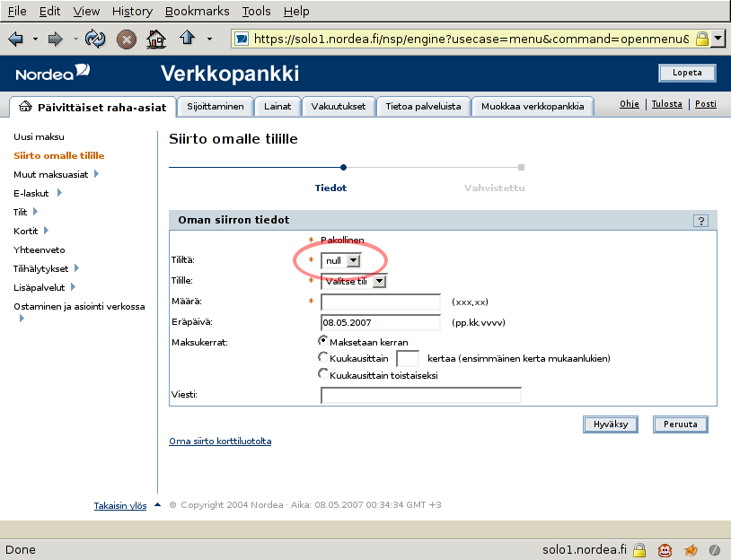Click the Stop loading icon
Viewport: 731px width, 560px height.
(x=127, y=39)
